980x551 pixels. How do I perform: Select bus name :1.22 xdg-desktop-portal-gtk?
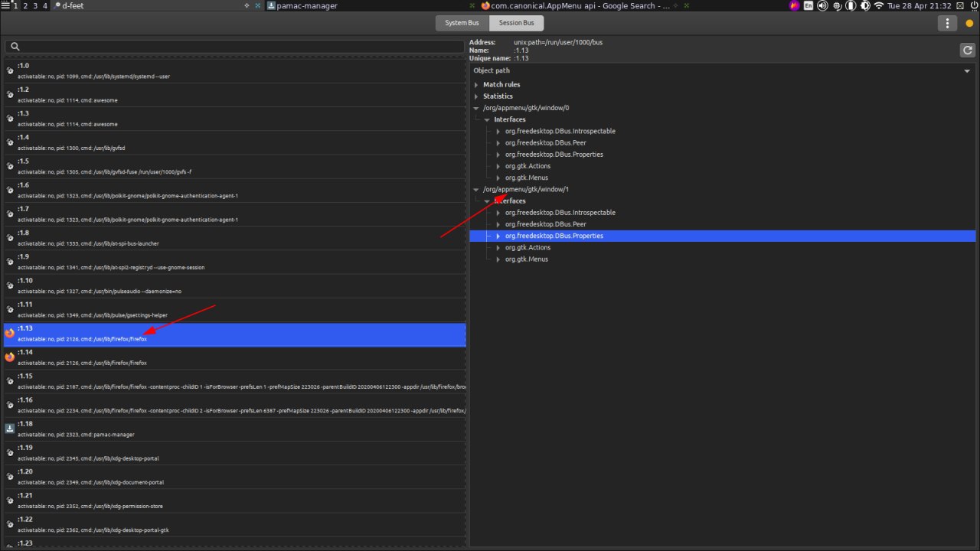tap(234, 523)
